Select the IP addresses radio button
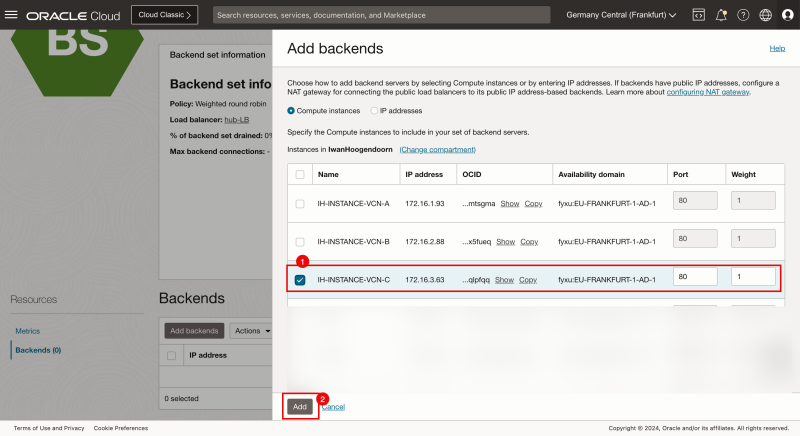This screenshot has width=800, height=436. coord(374,111)
